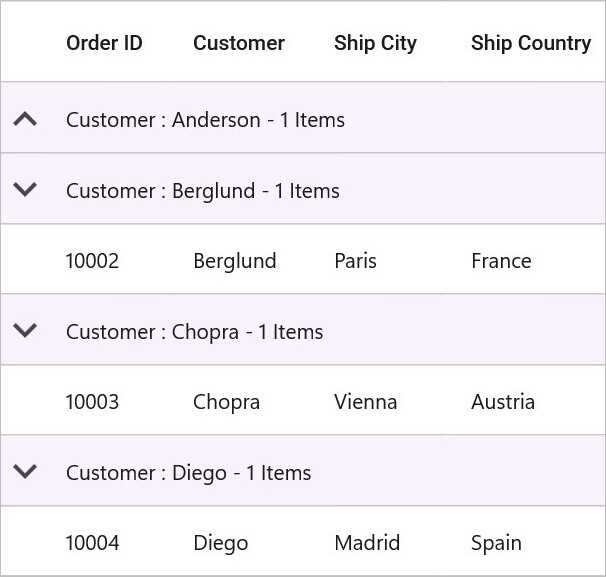
Task: Sort by the Order ID column header
Action: click(104, 43)
